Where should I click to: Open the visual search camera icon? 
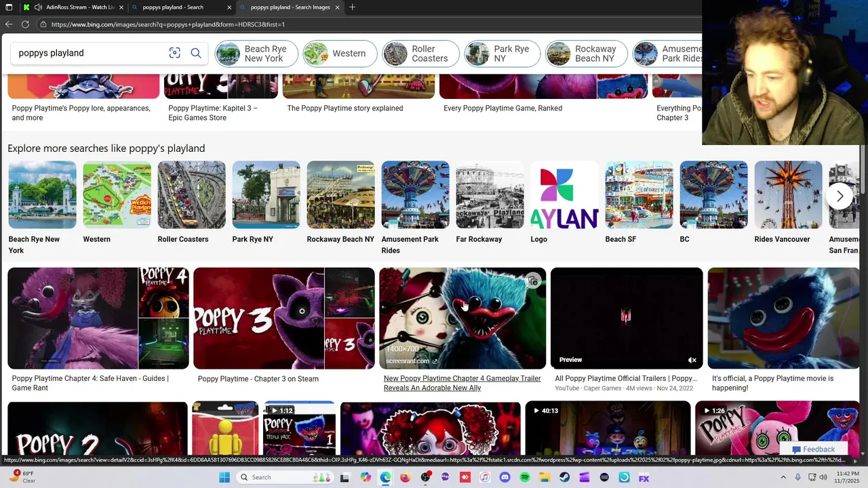174,53
